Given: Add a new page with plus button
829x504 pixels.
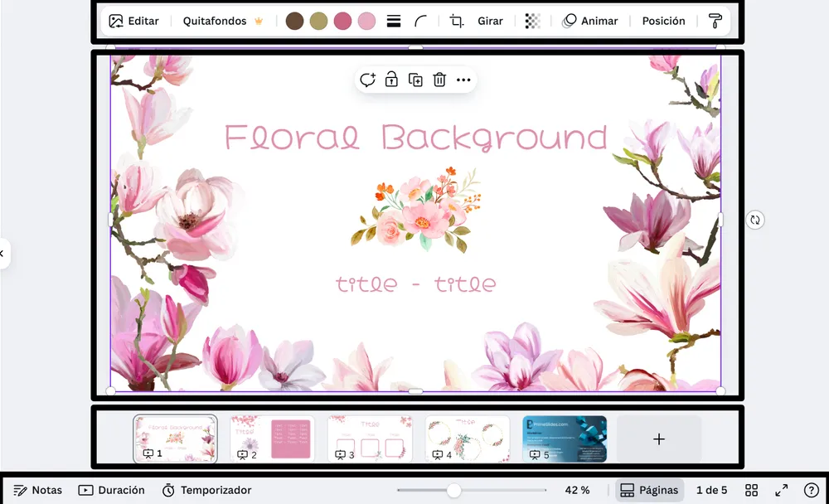Looking at the screenshot, I should [x=659, y=439].
